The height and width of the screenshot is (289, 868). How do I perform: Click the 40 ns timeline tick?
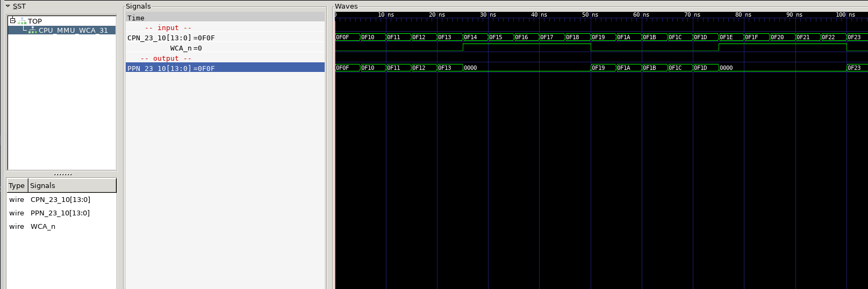pos(539,15)
